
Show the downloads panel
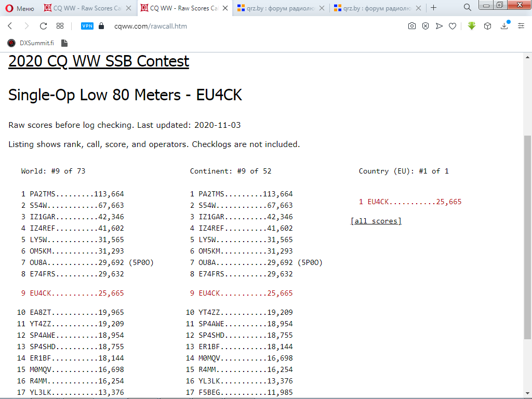tap(504, 26)
